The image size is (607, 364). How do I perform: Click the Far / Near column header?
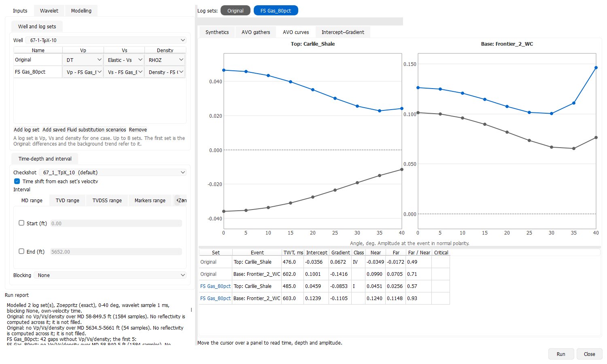[x=419, y=252]
